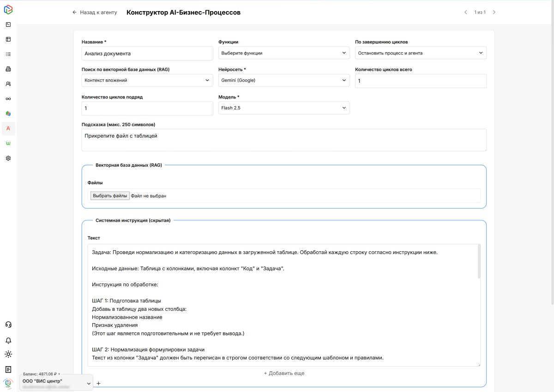
Task: Expand the Нейросеть Gemini (Google) dropdown
Action: 283,80
